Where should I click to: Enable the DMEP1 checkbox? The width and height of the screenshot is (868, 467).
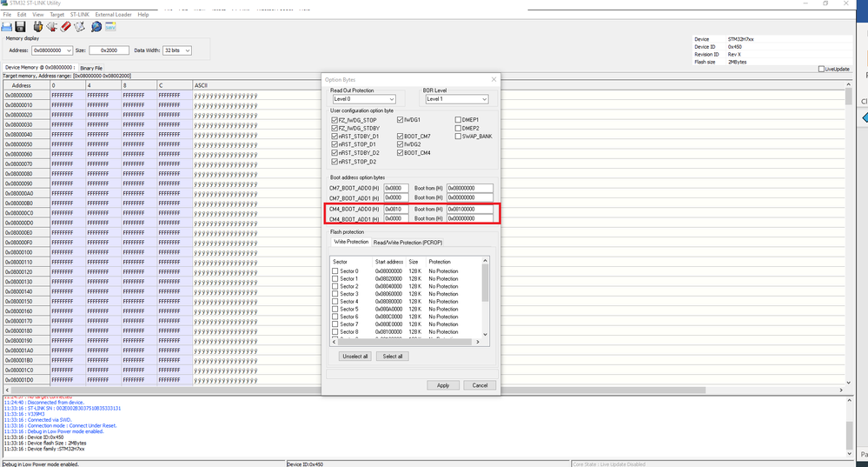pyautogui.click(x=458, y=120)
